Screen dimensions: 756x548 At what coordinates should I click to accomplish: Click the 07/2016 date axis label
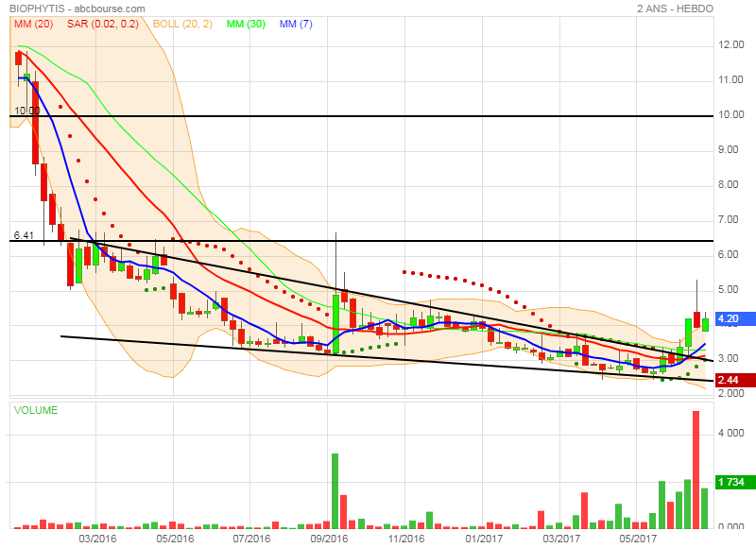point(251,539)
